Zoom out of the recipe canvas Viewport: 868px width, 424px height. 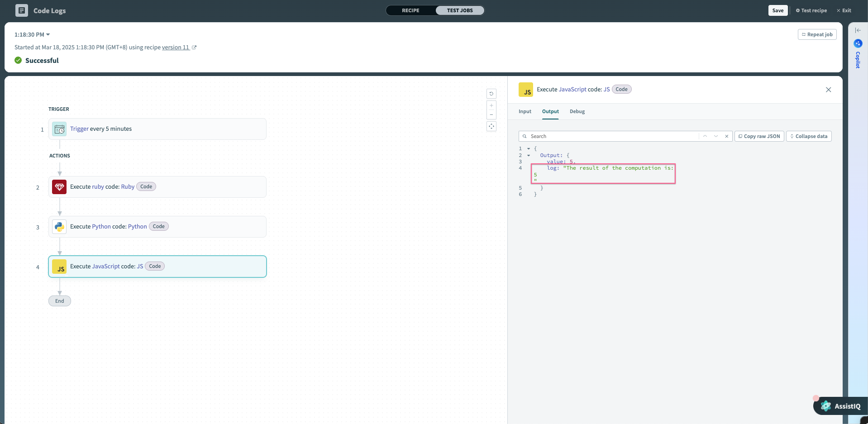(x=491, y=114)
